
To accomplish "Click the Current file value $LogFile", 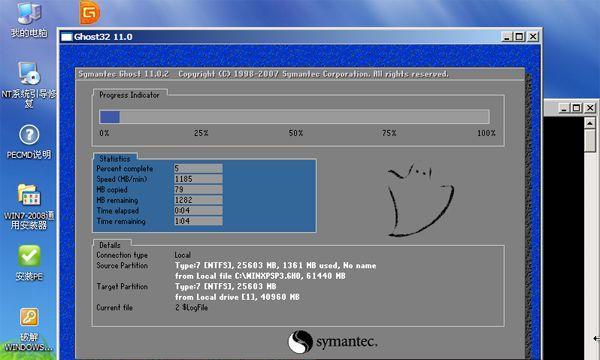I will coord(191,308).
